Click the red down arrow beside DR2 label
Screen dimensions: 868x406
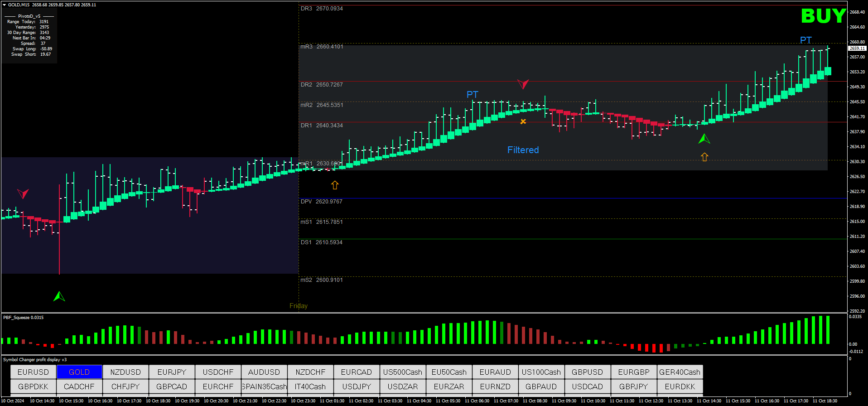[x=523, y=84]
